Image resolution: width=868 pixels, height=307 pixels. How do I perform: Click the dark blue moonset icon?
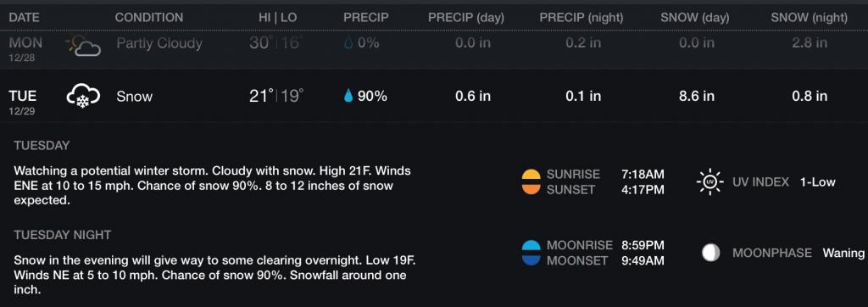tap(531, 260)
